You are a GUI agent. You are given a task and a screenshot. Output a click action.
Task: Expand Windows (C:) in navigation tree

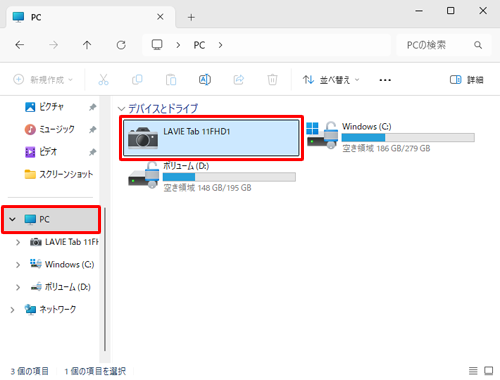pyautogui.click(x=18, y=265)
